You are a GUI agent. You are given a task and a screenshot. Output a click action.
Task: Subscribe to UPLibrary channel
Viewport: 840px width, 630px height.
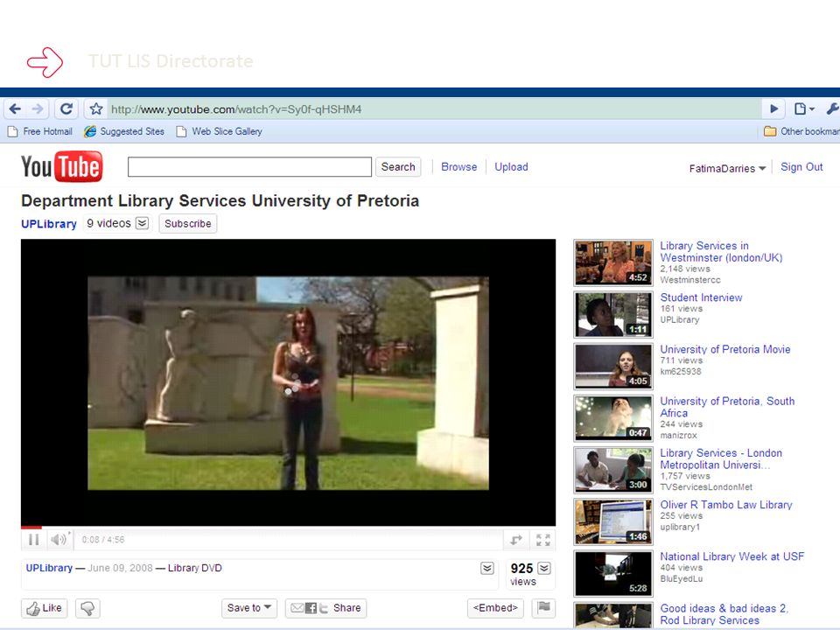tap(187, 223)
